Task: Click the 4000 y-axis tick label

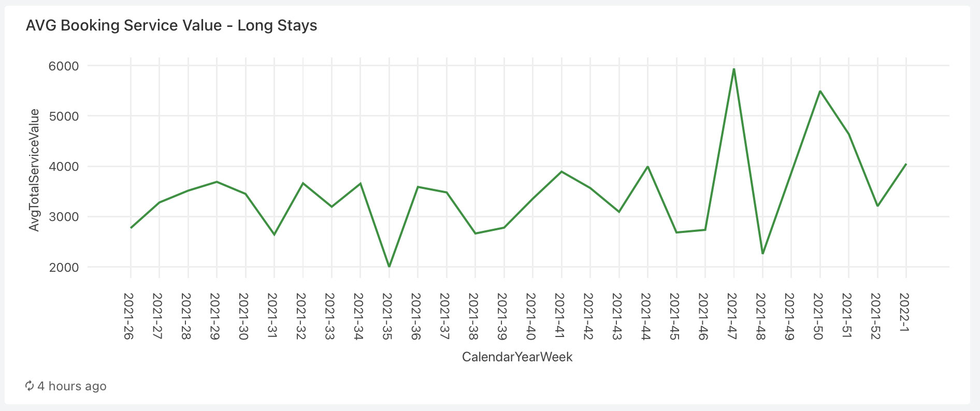Action: click(64, 167)
